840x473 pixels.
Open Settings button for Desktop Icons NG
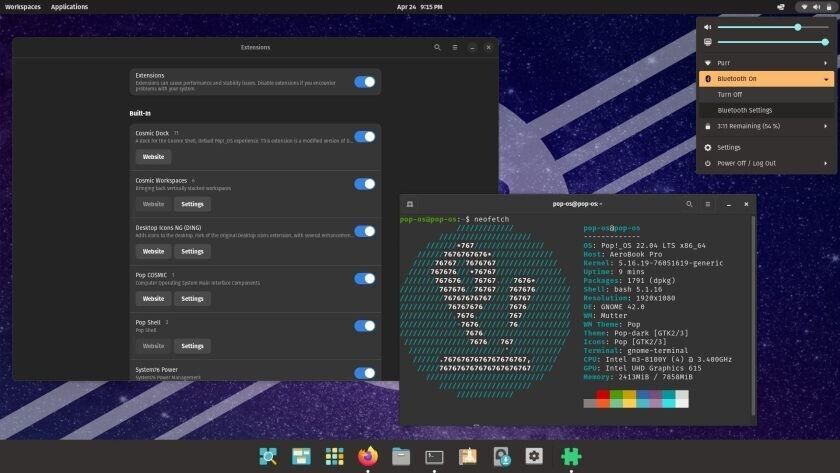[x=192, y=251]
